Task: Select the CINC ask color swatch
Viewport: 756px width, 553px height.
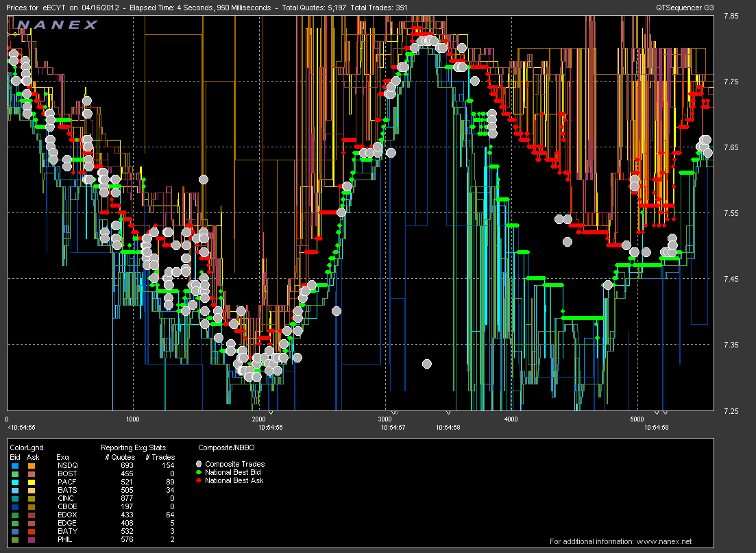Action: point(32,498)
